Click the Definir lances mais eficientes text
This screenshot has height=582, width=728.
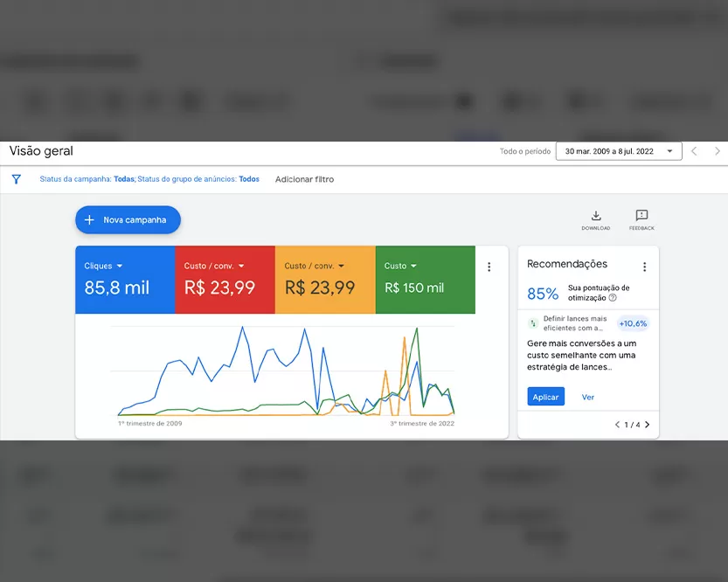(x=575, y=323)
